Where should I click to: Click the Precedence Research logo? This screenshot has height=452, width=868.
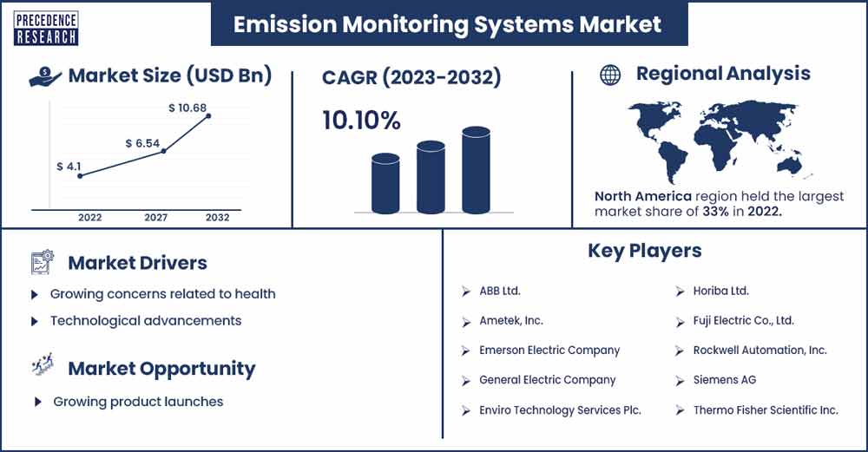pos(46,28)
